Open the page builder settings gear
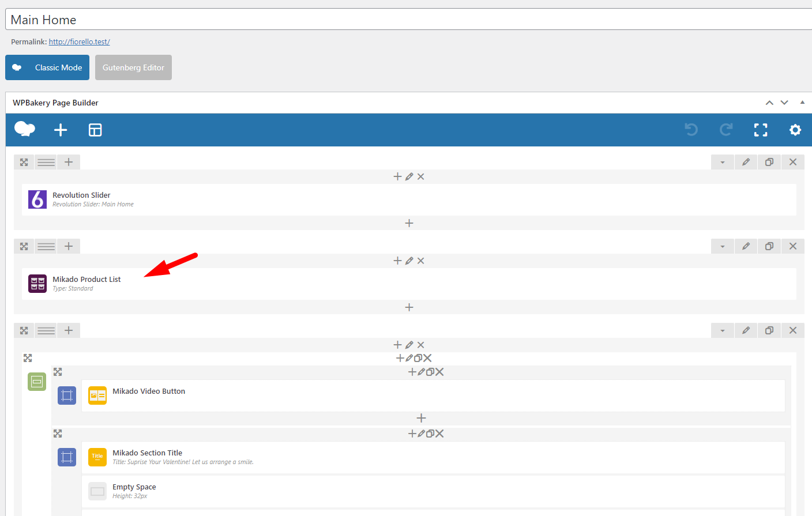 pyautogui.click(x=795, y=130)
